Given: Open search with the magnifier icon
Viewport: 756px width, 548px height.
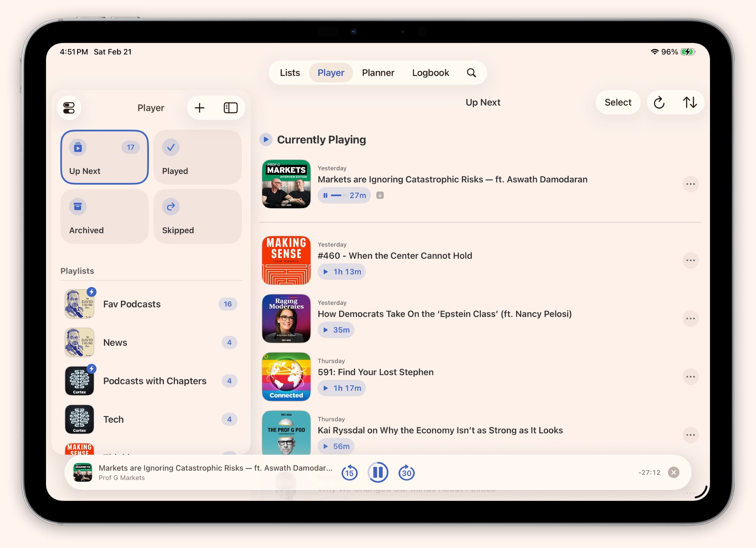Looking at the screenshot, I should click(472, 72).
